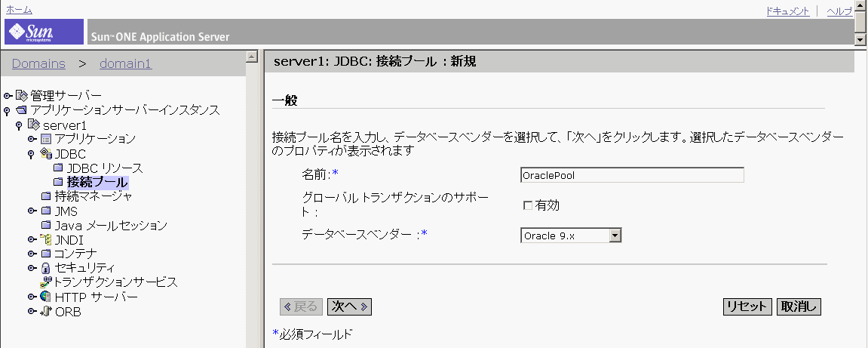This screenshot has width=868, height=348.
Task: Open トランザクションサービス tree item
Action: pos(115,282)
